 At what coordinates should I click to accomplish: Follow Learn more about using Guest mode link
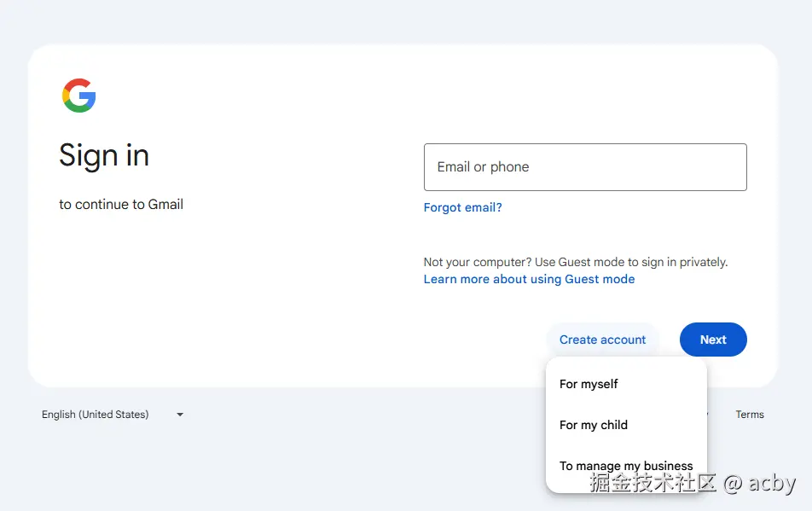(x=529, y=279)
